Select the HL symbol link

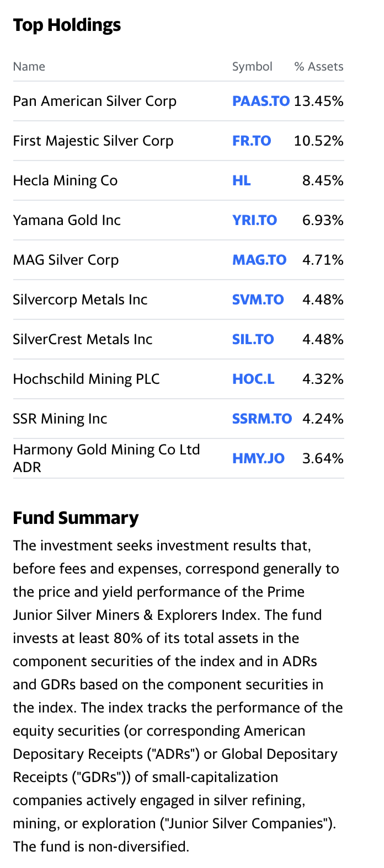point(241,180)
